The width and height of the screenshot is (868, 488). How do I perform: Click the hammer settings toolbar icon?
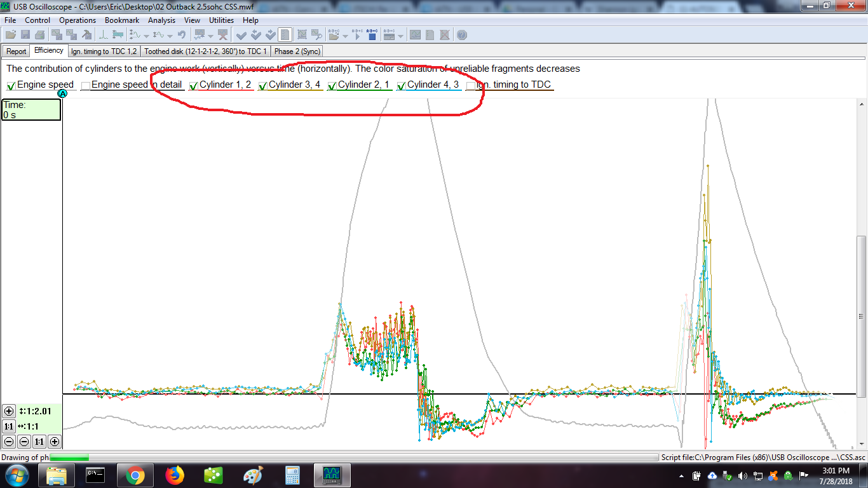click(87, 35)
